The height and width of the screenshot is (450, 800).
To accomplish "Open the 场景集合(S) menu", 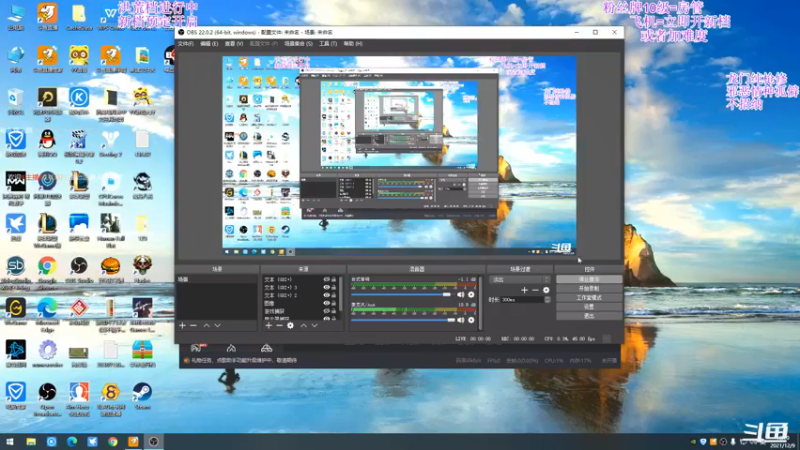I will 298,44.
